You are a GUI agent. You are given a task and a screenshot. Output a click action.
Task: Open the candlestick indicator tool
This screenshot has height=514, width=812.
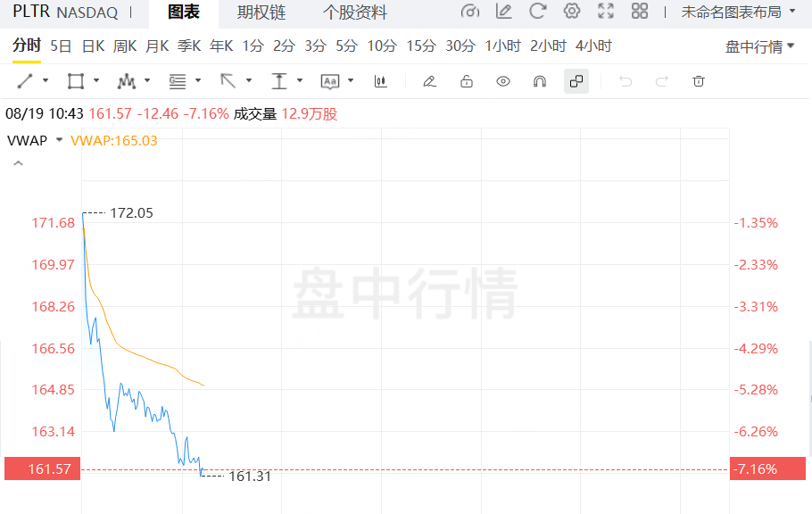(x=381, y=81)
